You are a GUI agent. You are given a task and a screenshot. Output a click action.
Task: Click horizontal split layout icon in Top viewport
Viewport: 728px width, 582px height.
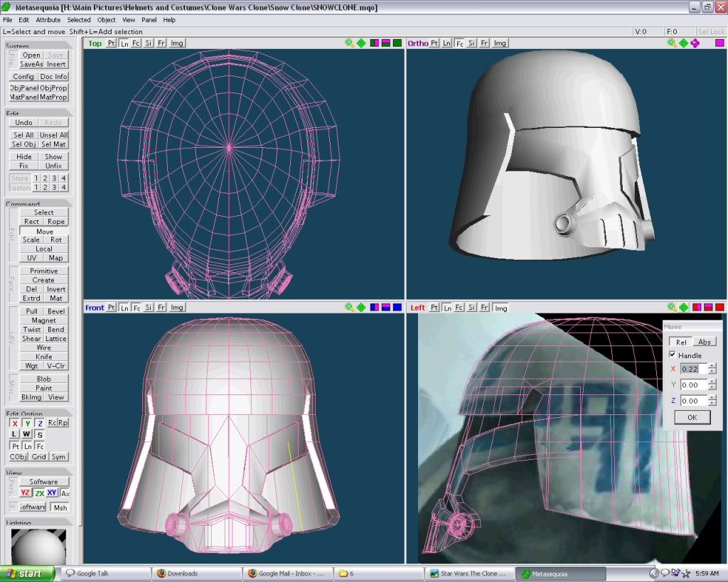[386, 43]
